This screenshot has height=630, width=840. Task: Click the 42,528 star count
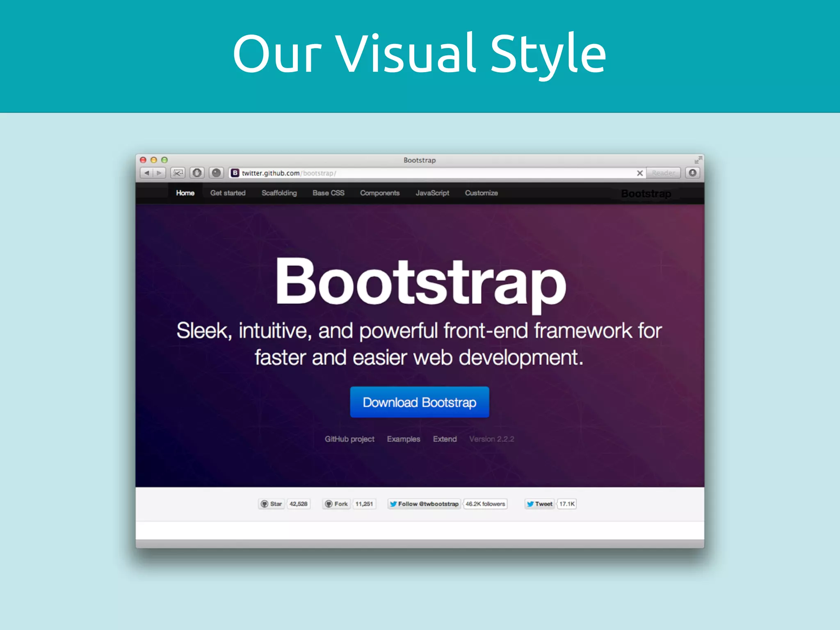(299, 504)
